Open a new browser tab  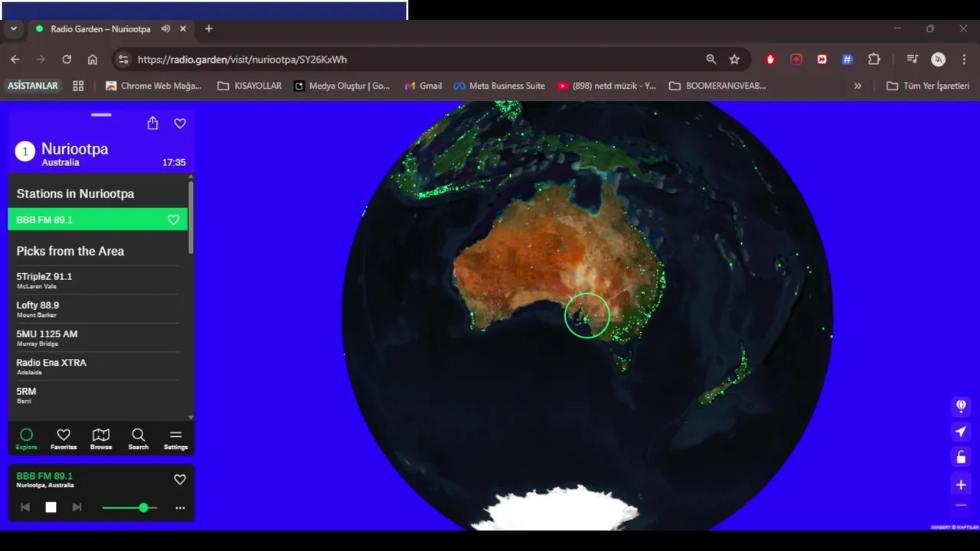pos(208,29)
